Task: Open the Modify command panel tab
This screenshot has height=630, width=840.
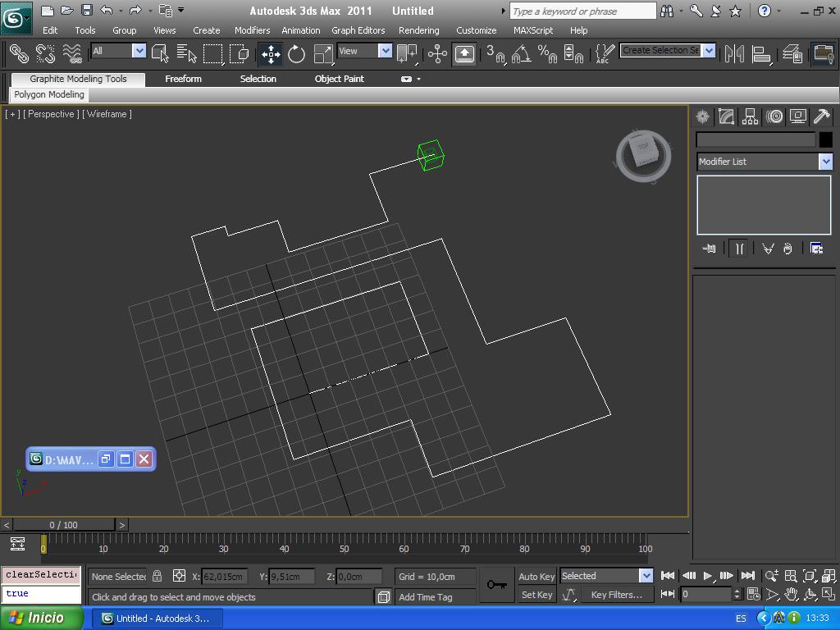Action: click(727, 116)
